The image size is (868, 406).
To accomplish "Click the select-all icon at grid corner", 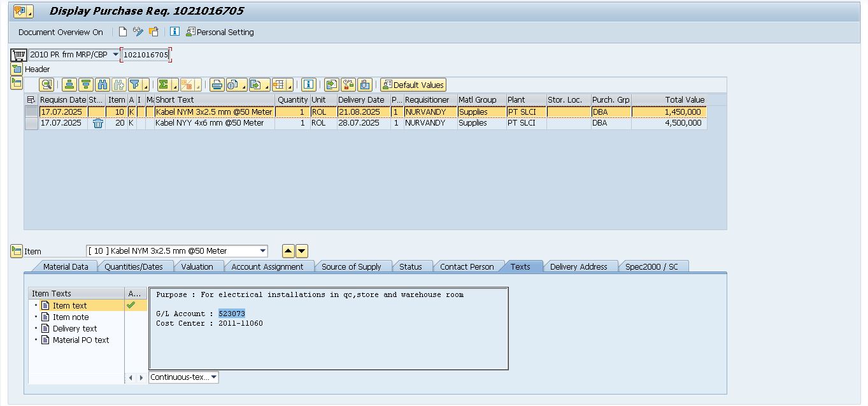I will tap(31, 100).
